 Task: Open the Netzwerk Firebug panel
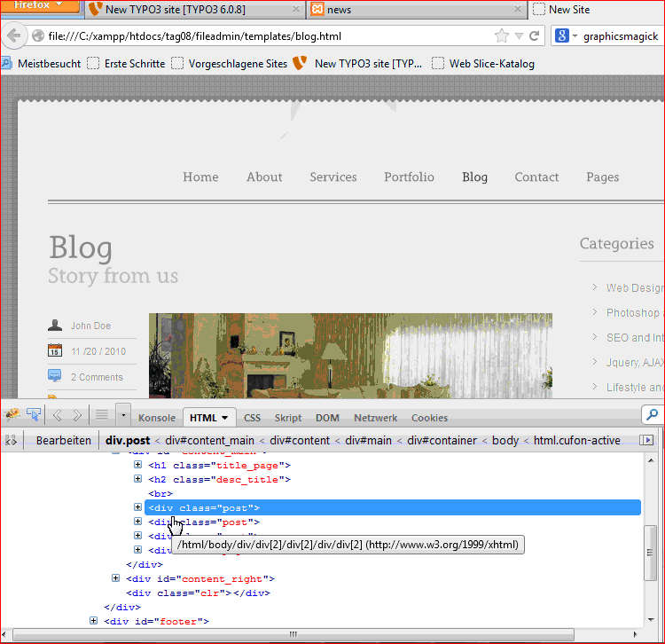pos(376,418)
